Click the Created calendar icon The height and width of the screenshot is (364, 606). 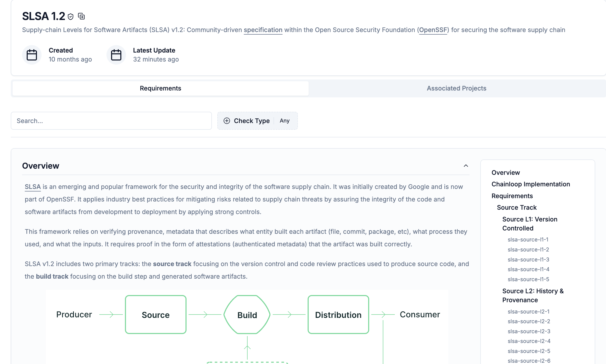pos(32,55)
